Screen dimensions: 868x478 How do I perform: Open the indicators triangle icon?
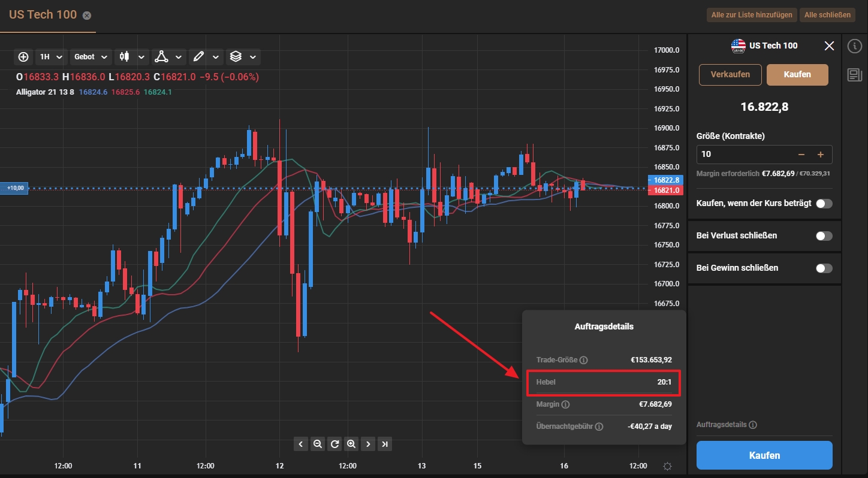[161, 56]
